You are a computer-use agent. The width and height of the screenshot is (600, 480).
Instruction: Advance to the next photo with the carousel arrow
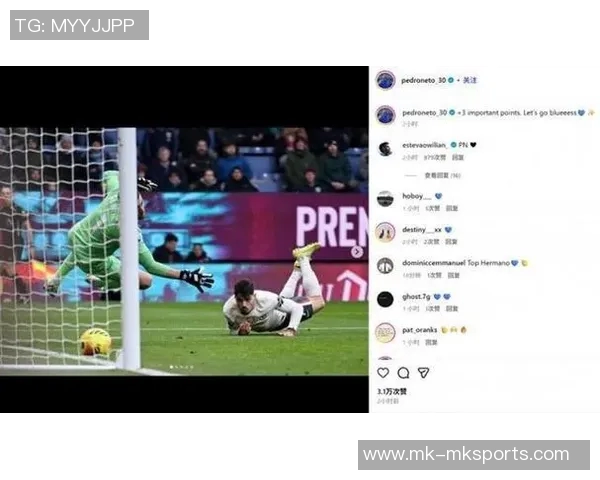pyautogui.click(x=357, y=251)
